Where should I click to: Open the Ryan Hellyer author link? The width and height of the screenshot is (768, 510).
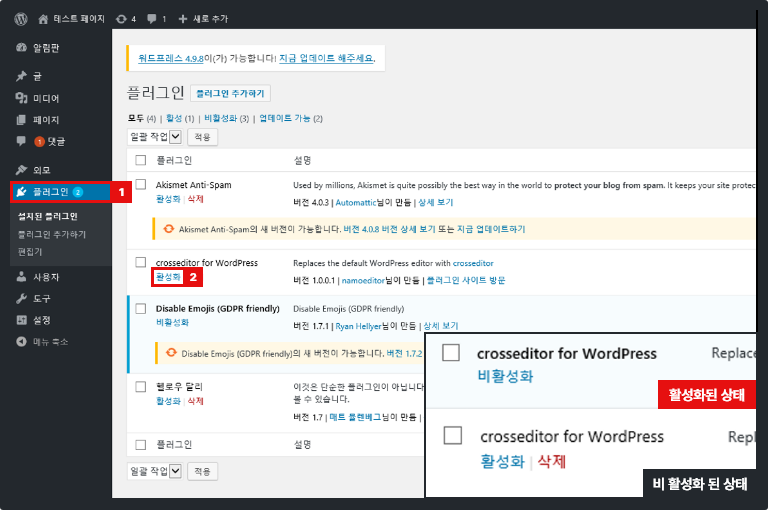pyautogui.click(x=358, y=326)
